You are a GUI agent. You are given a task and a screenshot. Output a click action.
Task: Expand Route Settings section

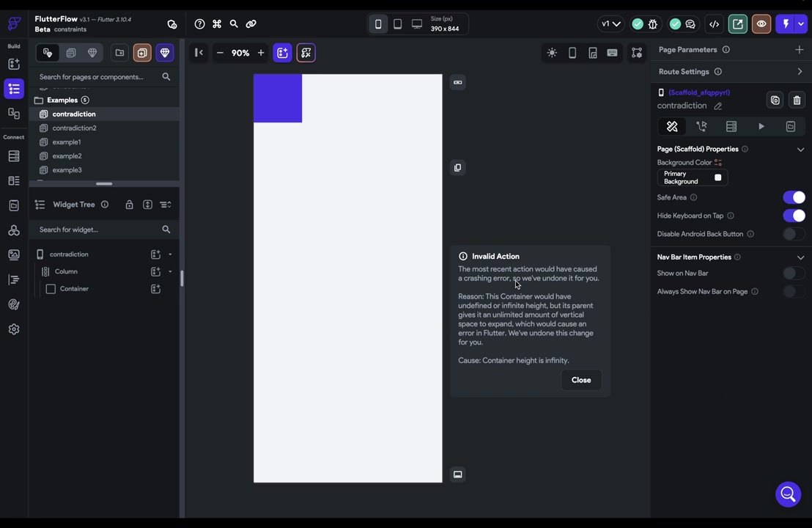(x=800, y=72)
